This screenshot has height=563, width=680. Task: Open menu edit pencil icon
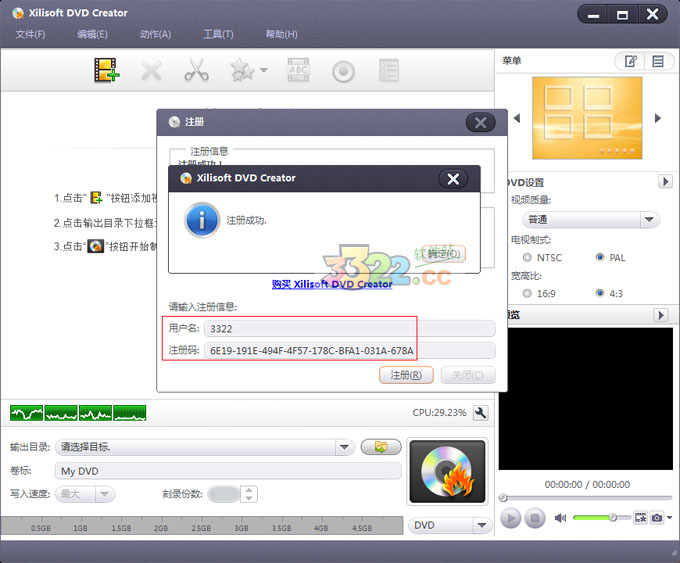(630, 61)
